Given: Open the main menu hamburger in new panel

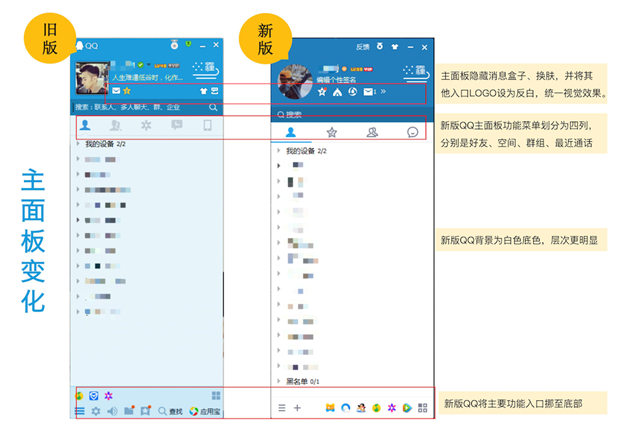Looking at the screenshot, I should tap(282, 408).
